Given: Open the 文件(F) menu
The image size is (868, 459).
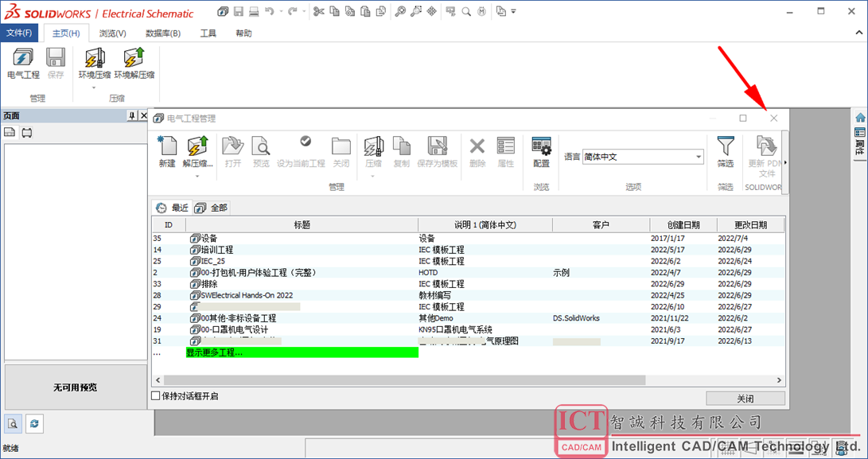Looking at the screenshot, I should (x=19, y=33).
